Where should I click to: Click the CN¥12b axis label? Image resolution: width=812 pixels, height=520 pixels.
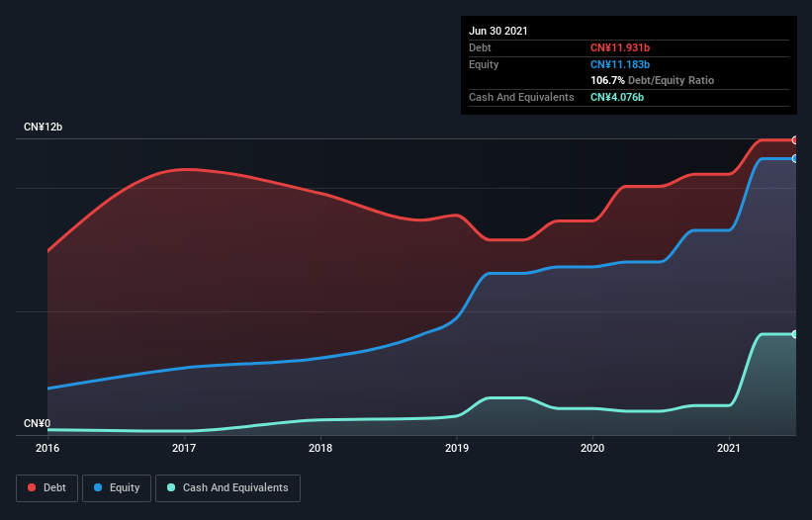pos(43,127)
